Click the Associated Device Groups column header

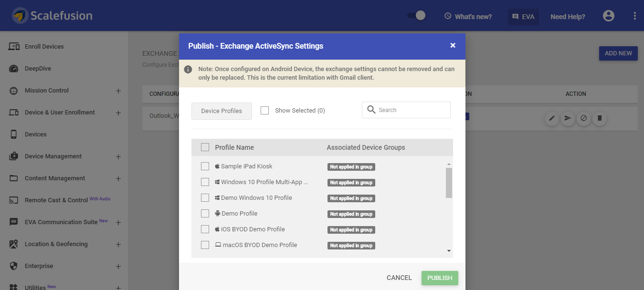tap(366, 147)
